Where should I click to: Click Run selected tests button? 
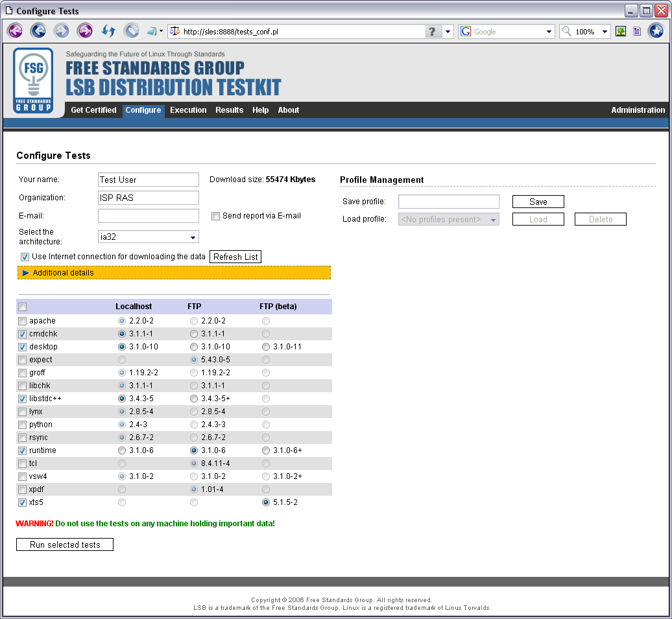(x=65, y=545)
